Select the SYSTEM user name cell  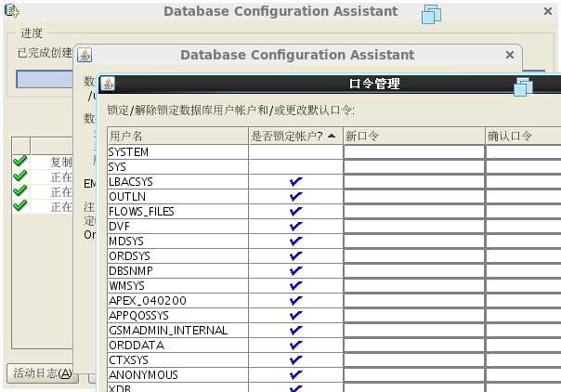[x=177, y=152]
